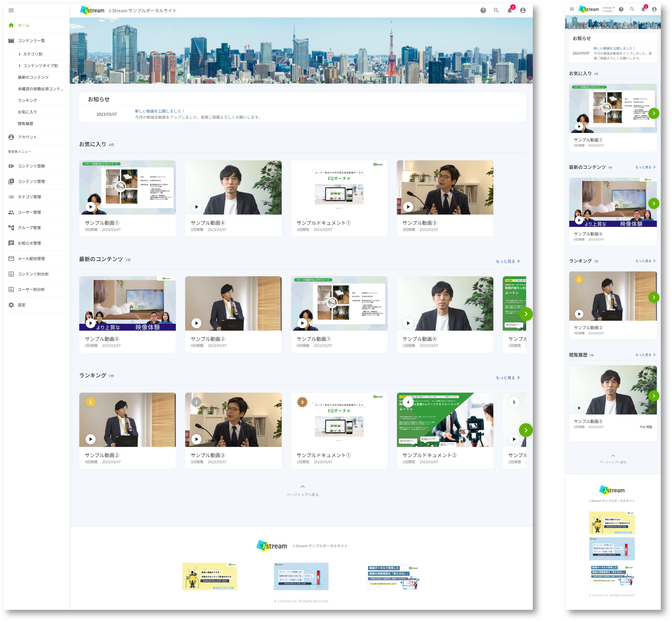Click the ユーザー管理 people icon
Image resolution: width=672 pixels, height=621 pixels.
coord(11,212)
